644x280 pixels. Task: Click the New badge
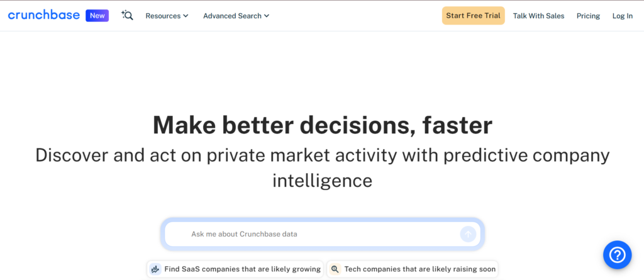97,16
